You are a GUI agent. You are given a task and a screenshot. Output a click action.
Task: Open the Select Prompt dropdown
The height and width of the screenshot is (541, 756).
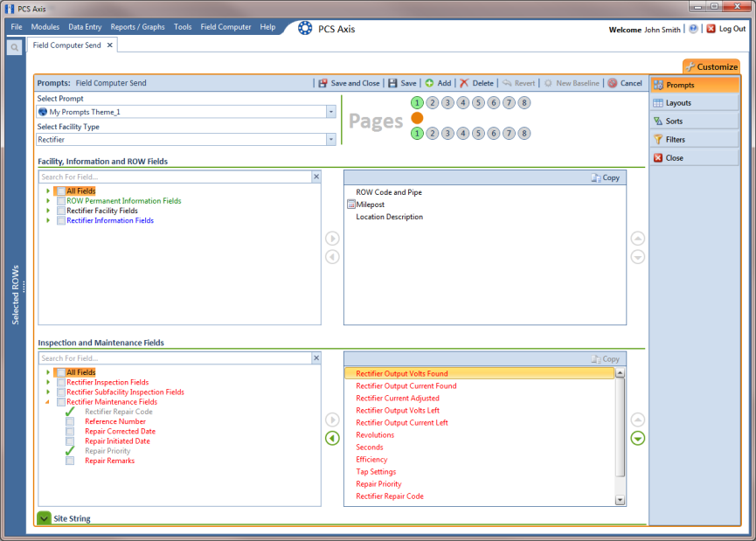pyautogui.click(x=330, y=112)
